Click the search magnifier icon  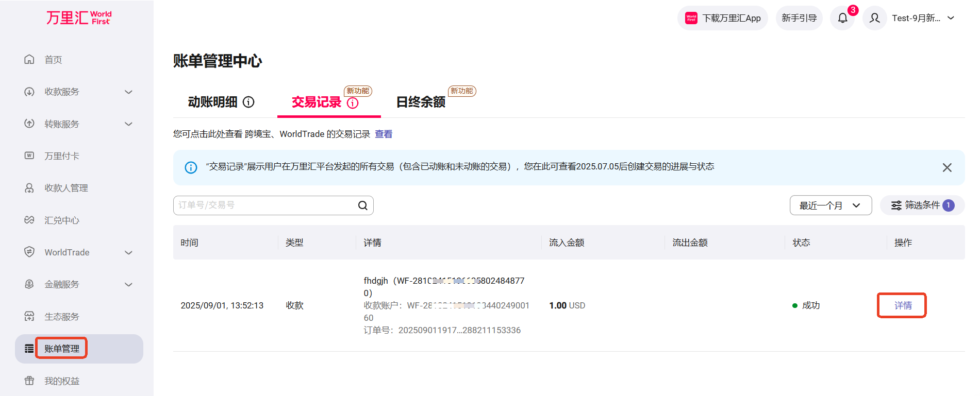tap(363, 205)
